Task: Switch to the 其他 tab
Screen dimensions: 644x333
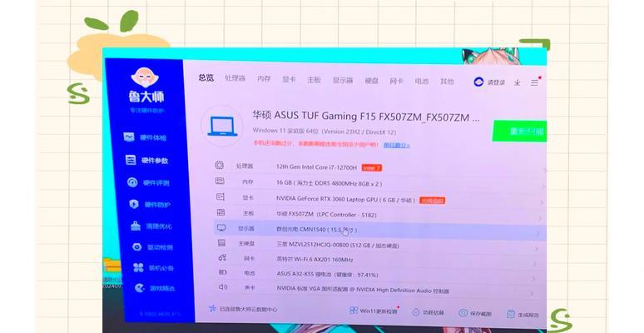Action: click(x=447, y=82)
